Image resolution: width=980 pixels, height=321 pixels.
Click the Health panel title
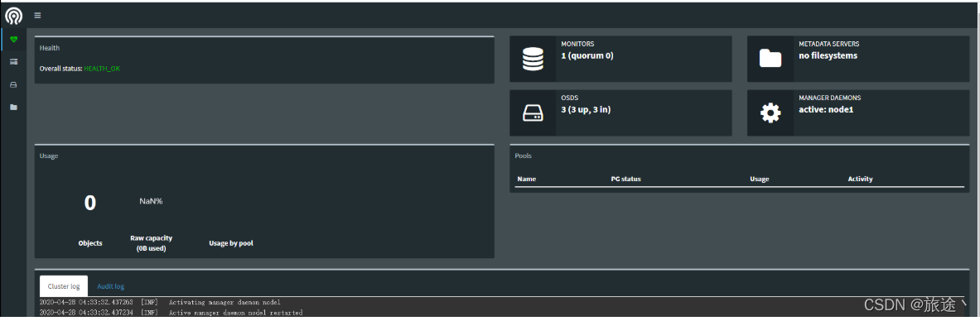[50, 47]
